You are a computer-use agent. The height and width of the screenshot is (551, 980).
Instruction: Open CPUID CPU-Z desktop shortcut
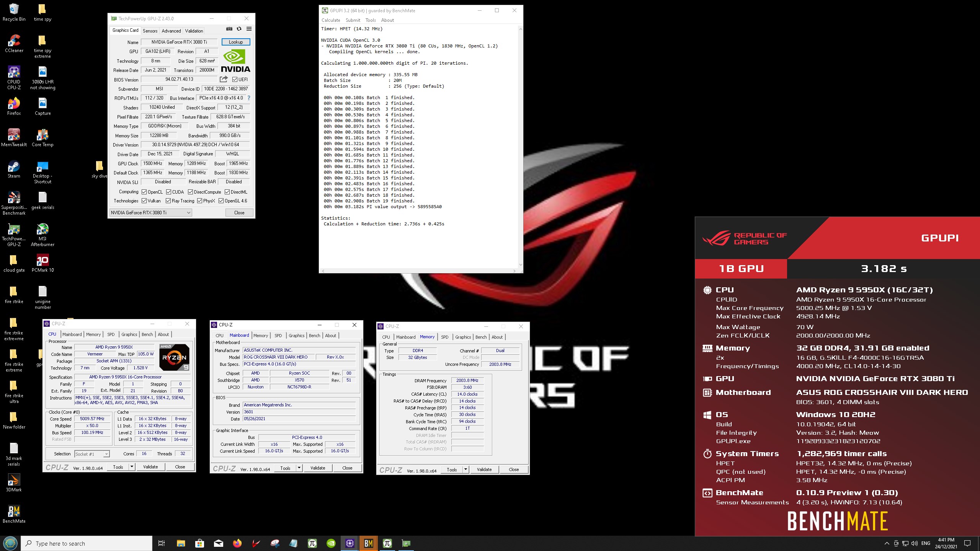[14, 78]
